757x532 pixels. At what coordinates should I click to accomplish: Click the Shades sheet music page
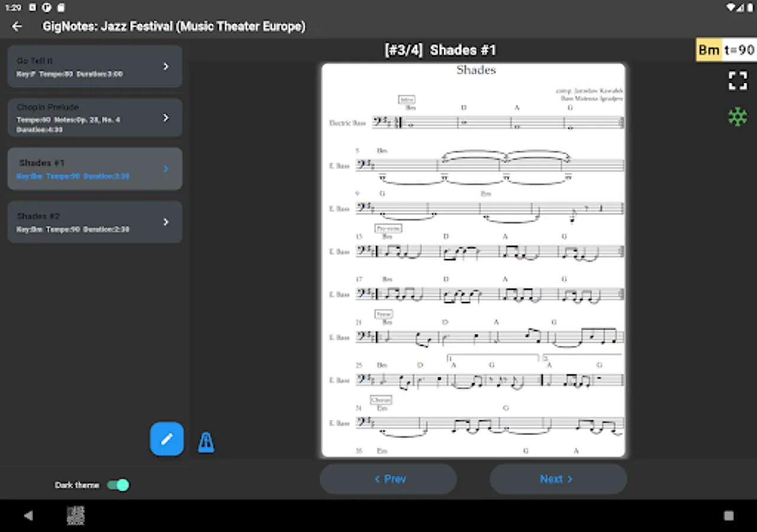pos(473,260)
